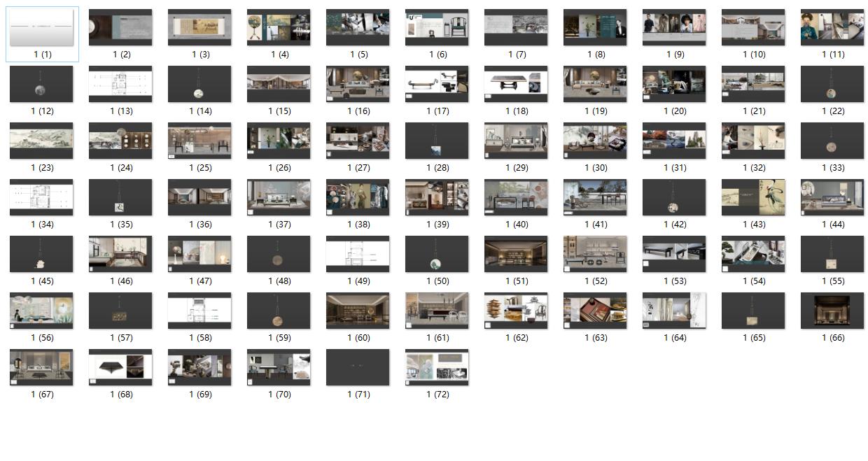Select thumbnail 1 (41)
This screenshot has height=461, width=868.
[595, 197]
